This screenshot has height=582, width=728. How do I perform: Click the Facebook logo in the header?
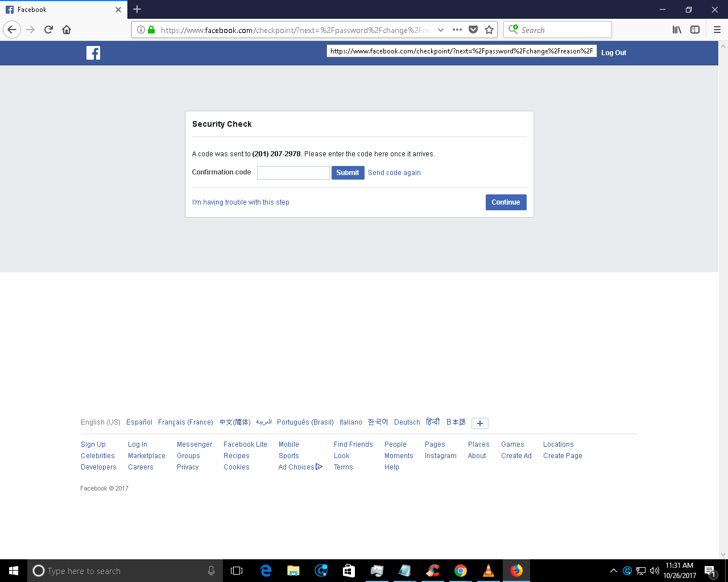coord(93,53)
